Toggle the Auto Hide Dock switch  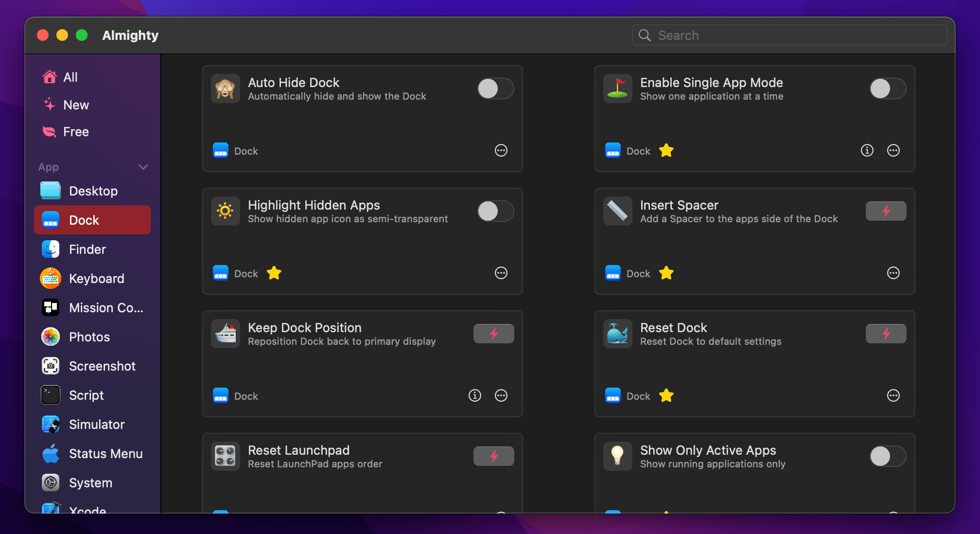click(x=495, y=89)
